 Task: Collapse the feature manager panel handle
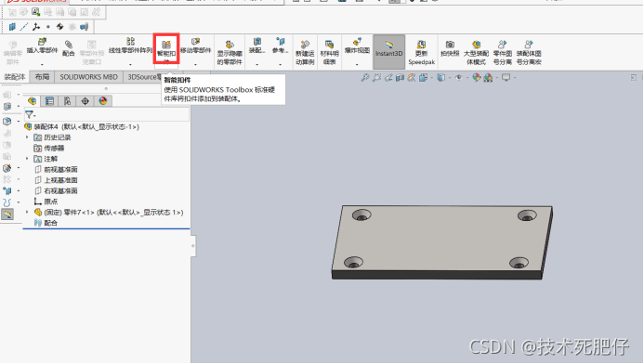pos(193,246)
